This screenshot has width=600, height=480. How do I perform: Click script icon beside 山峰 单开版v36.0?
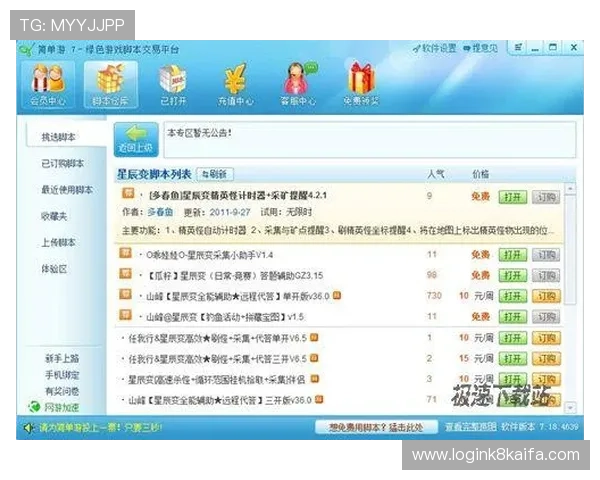click(x=126, y=294)
